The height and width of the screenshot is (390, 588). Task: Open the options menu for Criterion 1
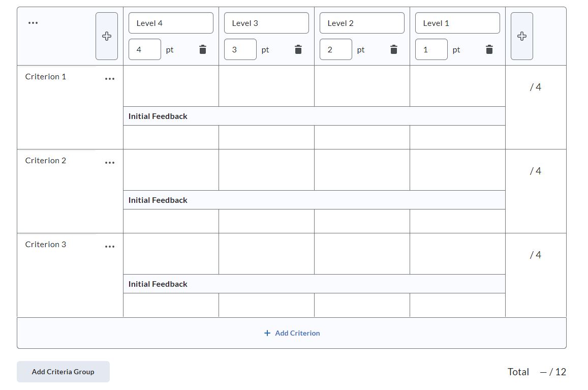coord(110,78)
